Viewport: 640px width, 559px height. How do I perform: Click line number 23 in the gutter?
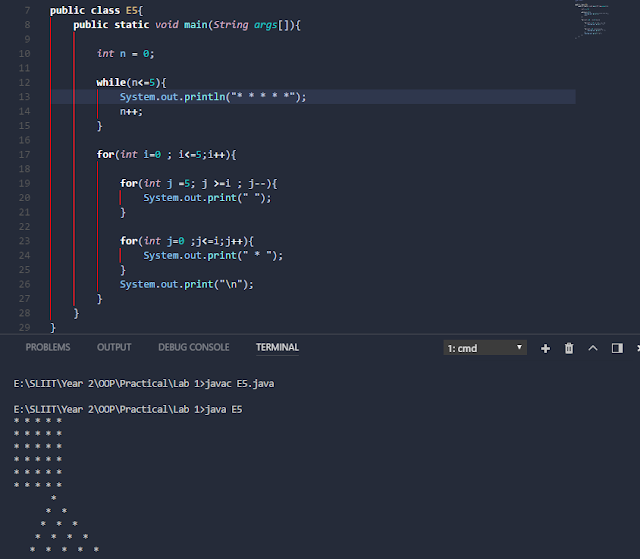[x=24, y=241]
